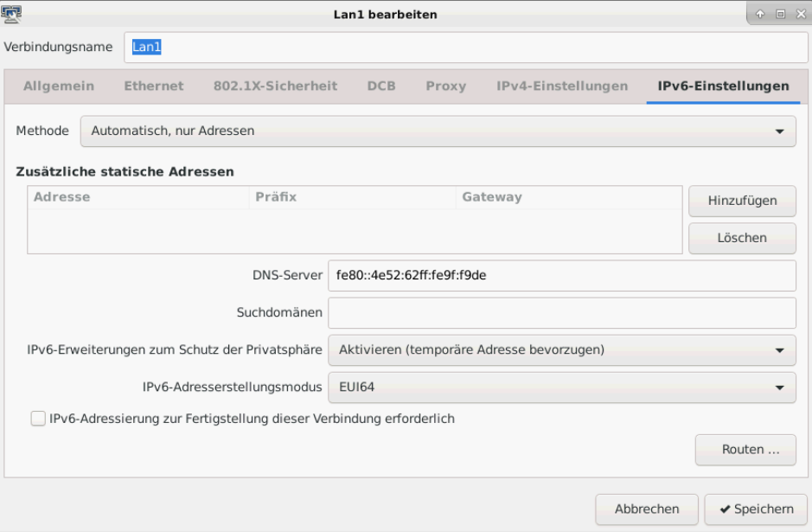
Task: Open the DCB tab
Action: pyautogui.click(x=381, y=86)
